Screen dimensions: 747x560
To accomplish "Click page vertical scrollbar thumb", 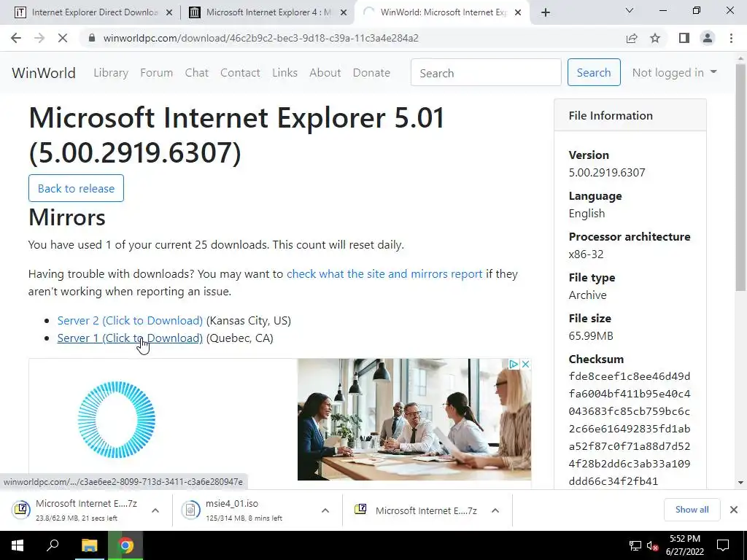I will pyautogui.click(x=740, y=177).
